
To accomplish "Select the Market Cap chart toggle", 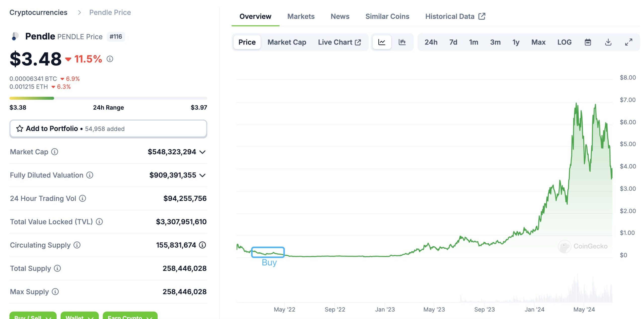I will (x=287, y=42).
